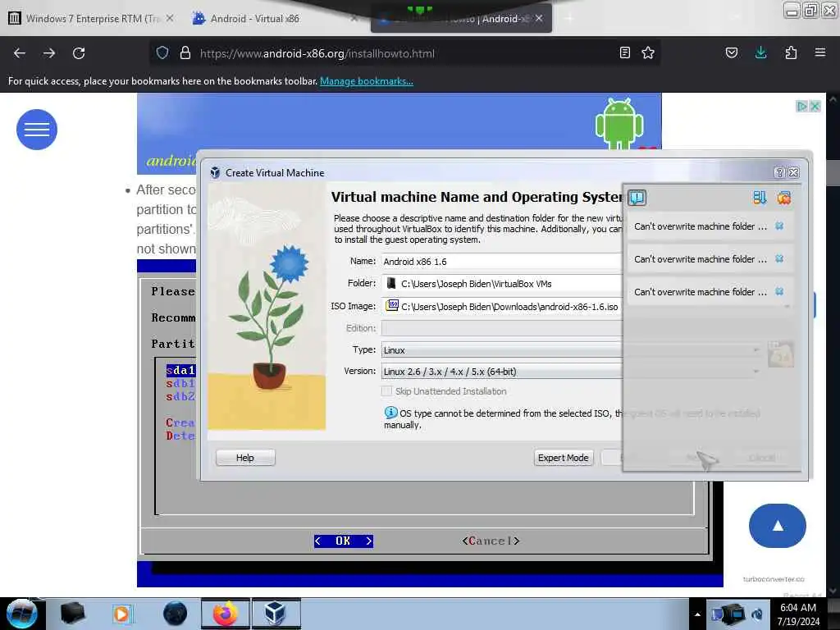
Task: Close the active Android-x86 tab
Action: pos(539,18)
